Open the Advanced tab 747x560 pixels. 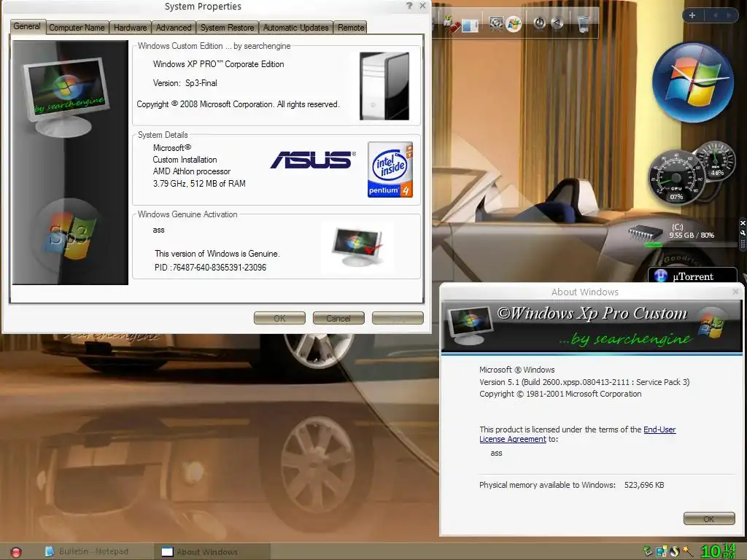tap(174, 28)
